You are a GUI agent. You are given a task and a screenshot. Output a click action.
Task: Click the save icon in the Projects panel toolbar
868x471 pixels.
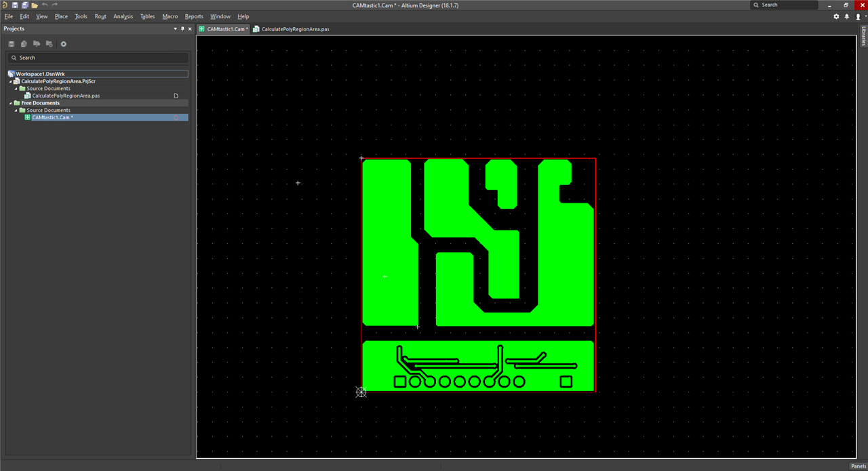coord(12,44)
